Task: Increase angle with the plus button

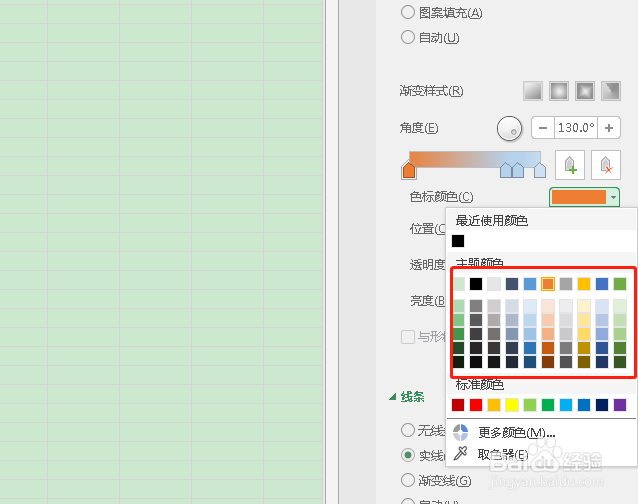Action: click(x=609, y=128)
